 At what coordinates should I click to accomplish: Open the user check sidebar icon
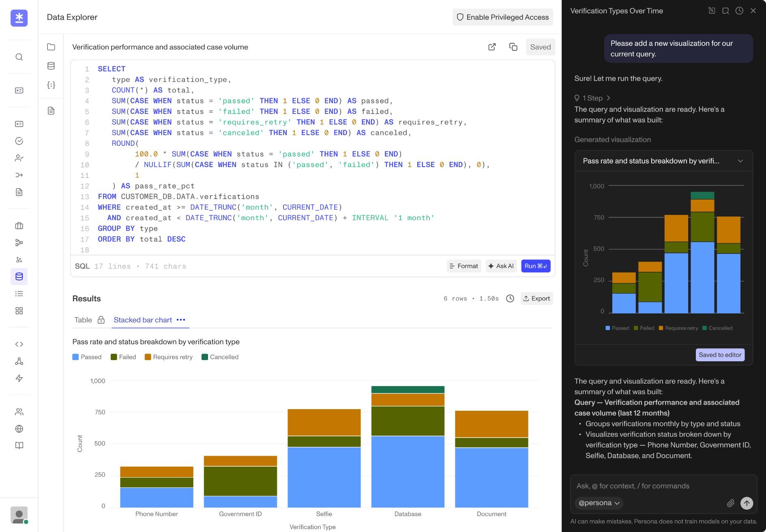(19, 158)
